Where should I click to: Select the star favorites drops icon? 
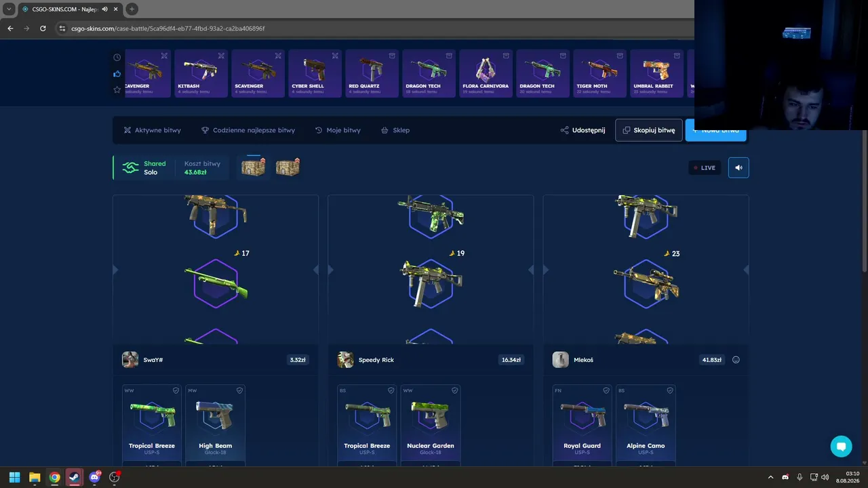117,89
